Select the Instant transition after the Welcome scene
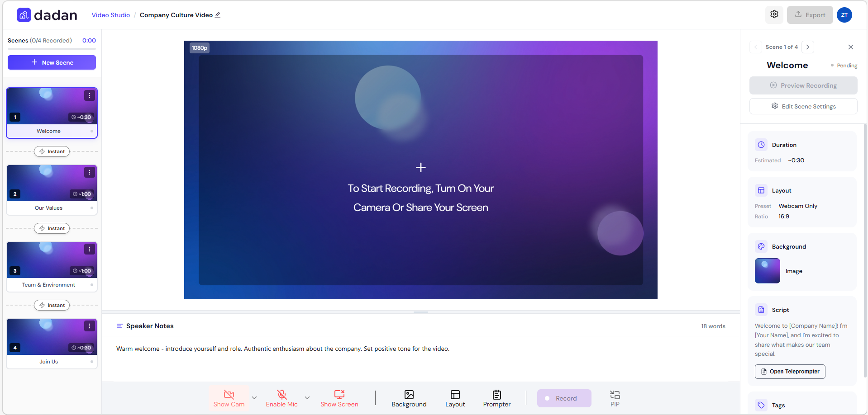 [52, 151]
